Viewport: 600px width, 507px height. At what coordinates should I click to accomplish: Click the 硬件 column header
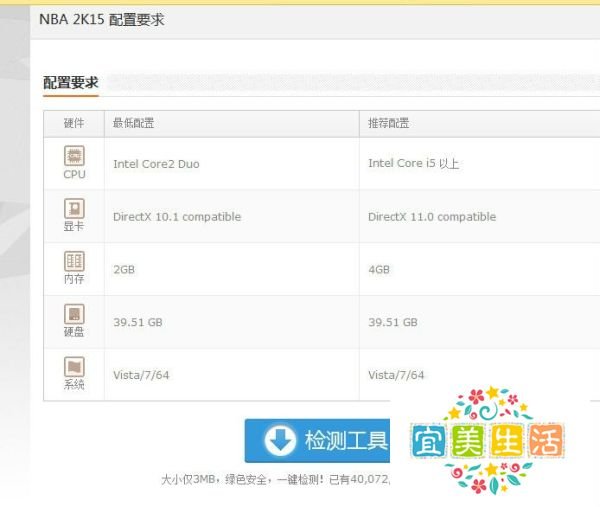[74, 123]
